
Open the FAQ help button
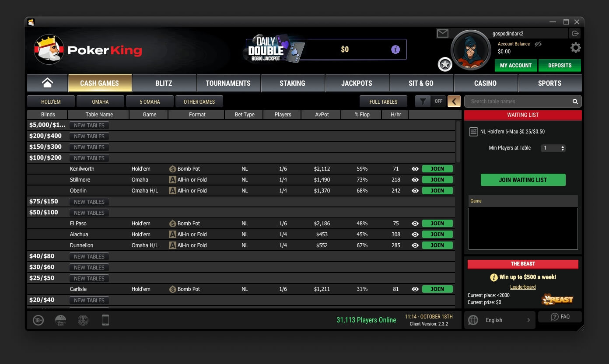click(560, 317)
